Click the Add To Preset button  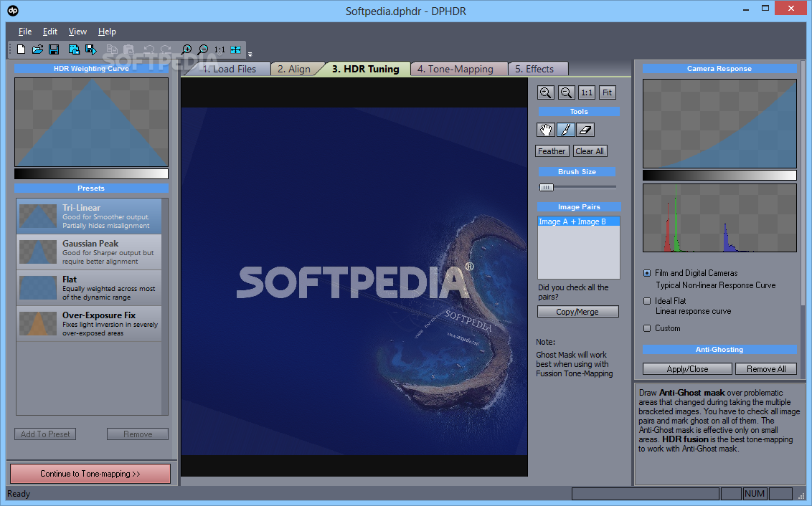point(45,434)
